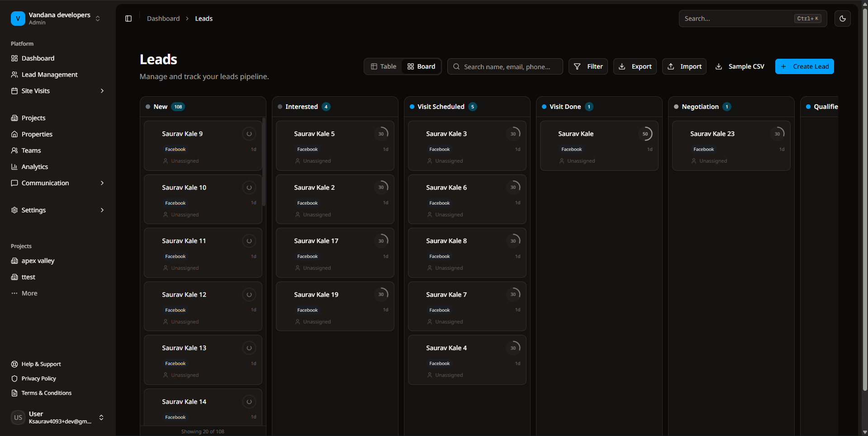The height and width of the screenshot is (436, 868).
Task: Open the Privacy Policy link
Action: (x=38, y=379)
